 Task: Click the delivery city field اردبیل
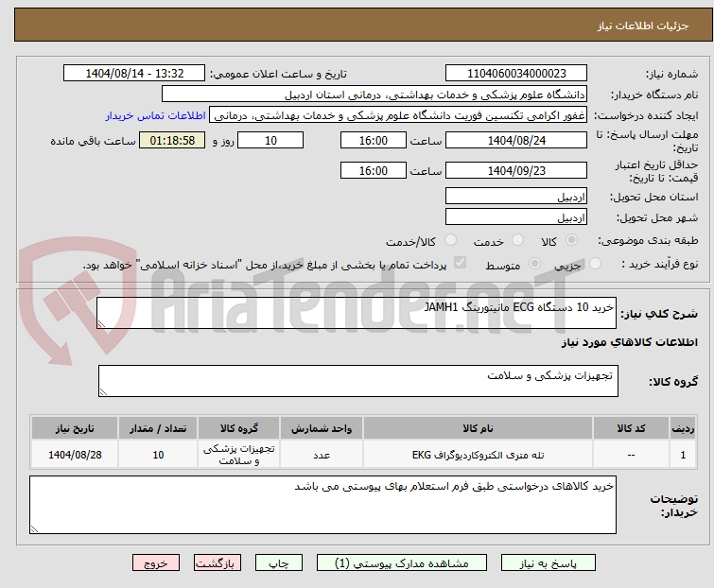[516, 217]
